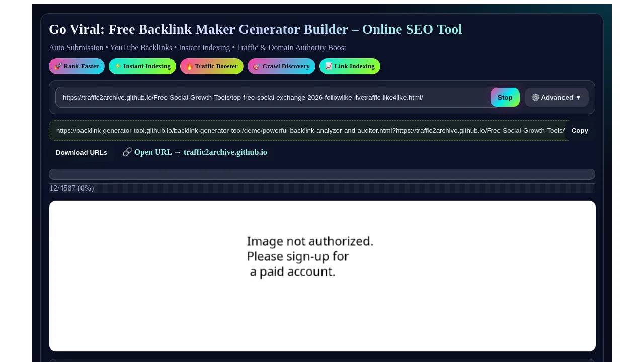Click the generated backlink URL output box
The height and width of the screenshot is (362, 644).
point(309,131)
